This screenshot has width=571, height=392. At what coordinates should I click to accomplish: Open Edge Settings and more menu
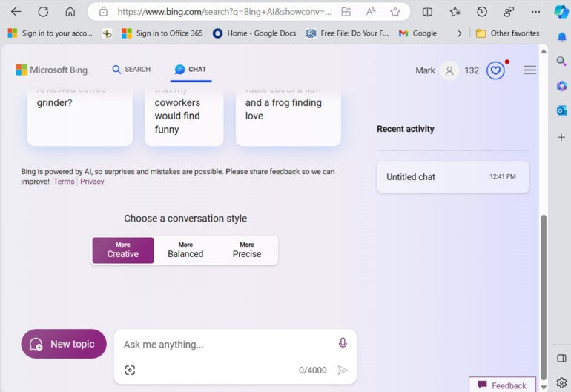[536, 12]
